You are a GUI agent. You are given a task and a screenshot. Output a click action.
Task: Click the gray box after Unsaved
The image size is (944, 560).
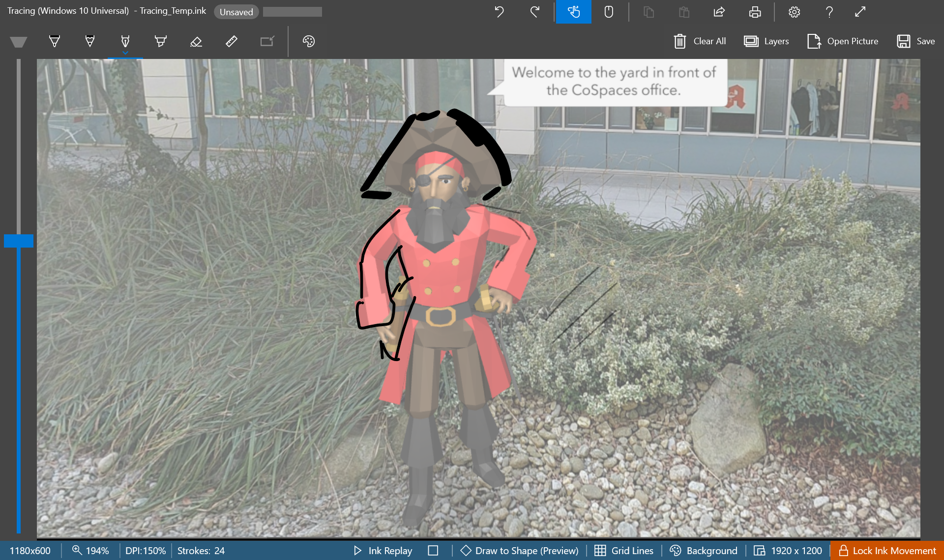[293, 12]
